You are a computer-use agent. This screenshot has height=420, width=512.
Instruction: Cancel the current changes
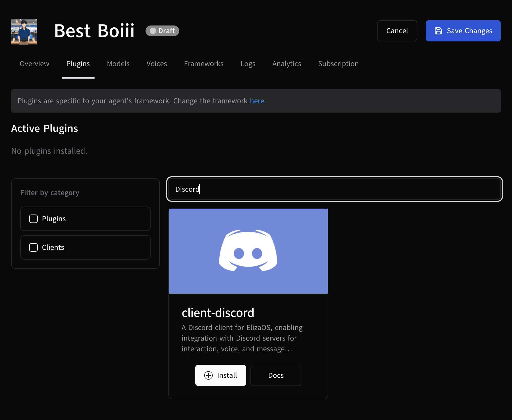[397, 31]
